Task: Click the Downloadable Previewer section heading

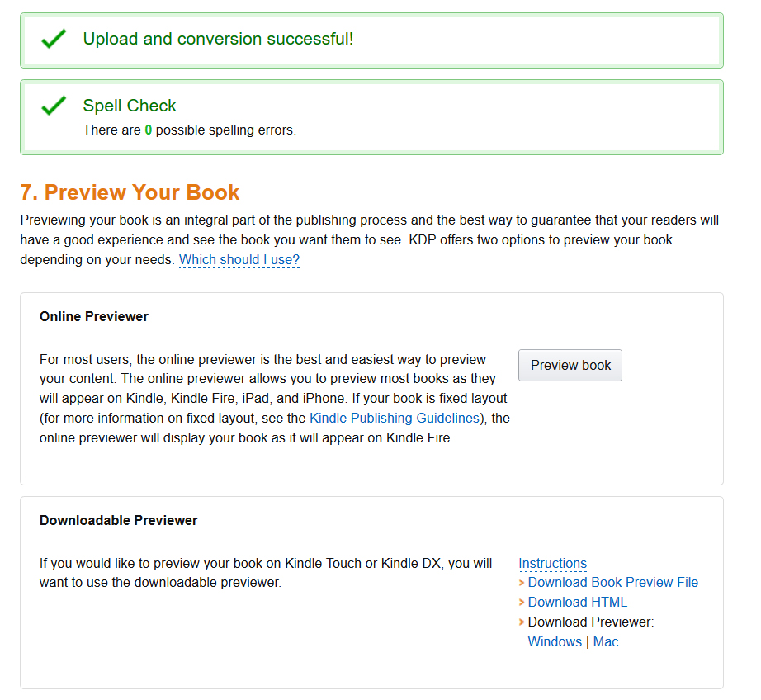Action: (x=119, y=521)
